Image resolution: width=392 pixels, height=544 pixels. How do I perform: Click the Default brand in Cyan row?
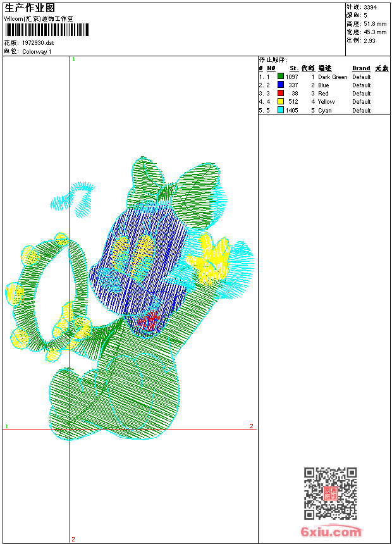pos(362,111)
